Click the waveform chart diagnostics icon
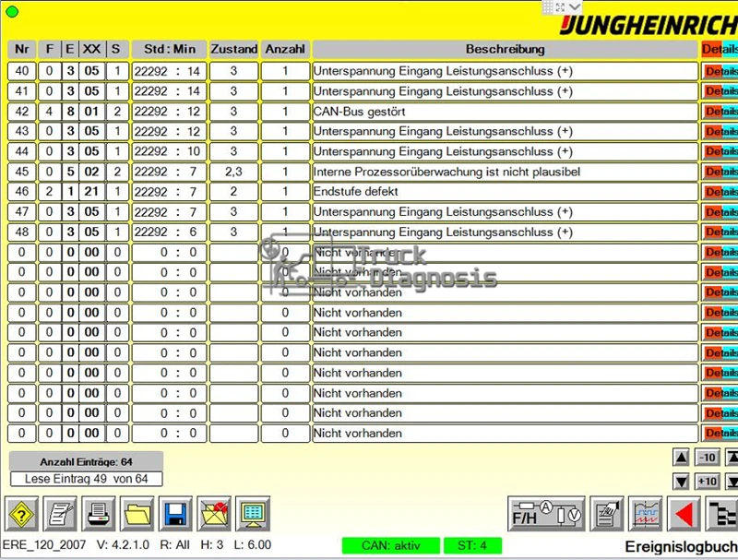 (x=645, y=514)
